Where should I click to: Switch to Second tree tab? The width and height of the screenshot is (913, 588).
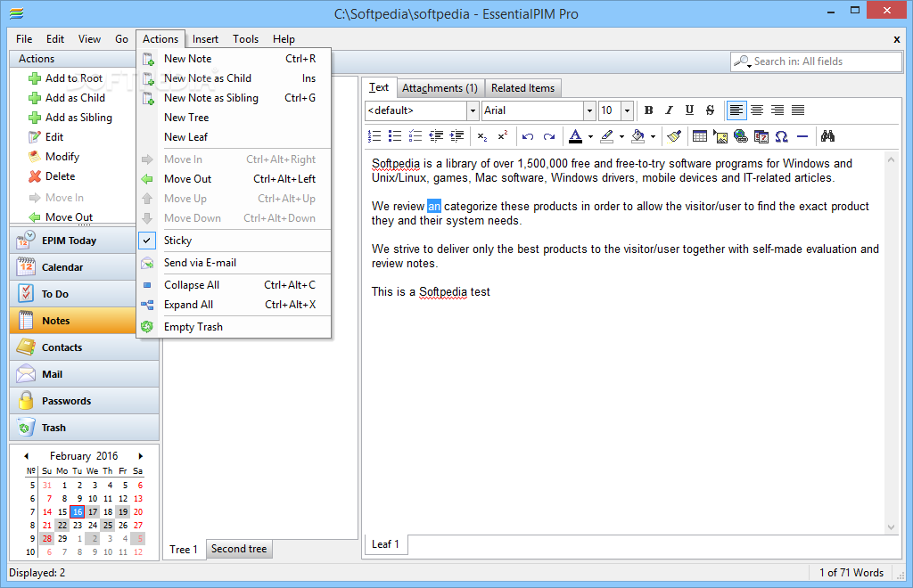pos(239,549)
